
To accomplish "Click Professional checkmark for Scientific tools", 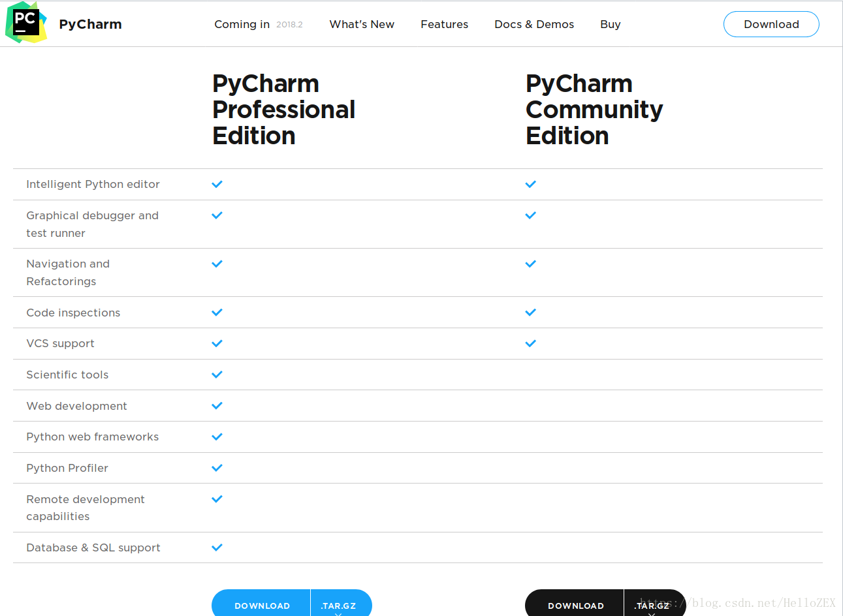I will pyautogui.click(x=217, y=375).
